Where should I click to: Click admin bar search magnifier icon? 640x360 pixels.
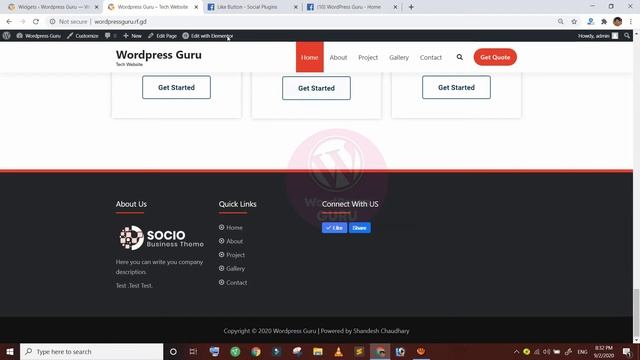627,36
